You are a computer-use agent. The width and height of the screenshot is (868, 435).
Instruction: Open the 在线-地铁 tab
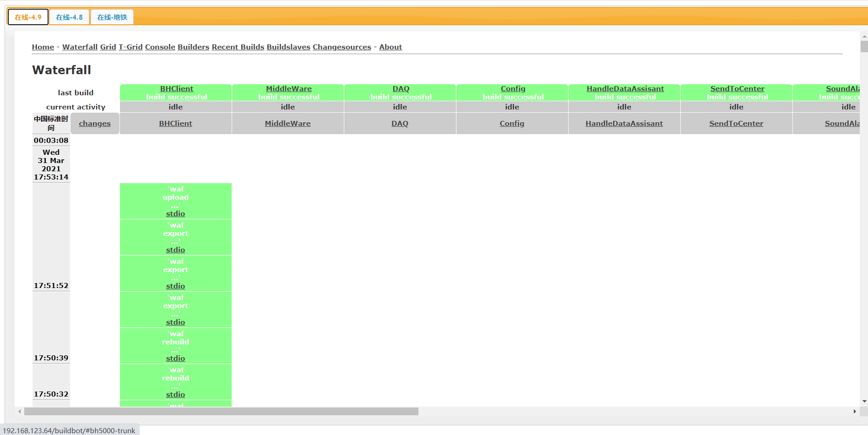[112, 17]
